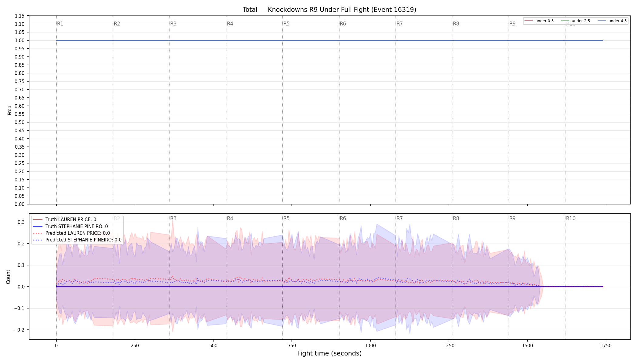Select Truth LAUREN PRICE legend entry
Image resolution: width=637 pixels, height=364 pixels.
[x=64, y=220]
